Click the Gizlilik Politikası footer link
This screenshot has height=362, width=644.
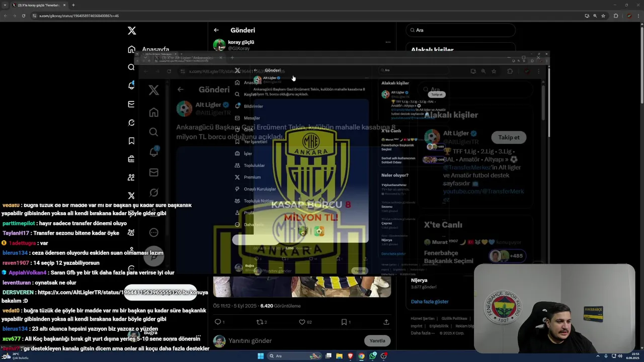coord(454,318)
